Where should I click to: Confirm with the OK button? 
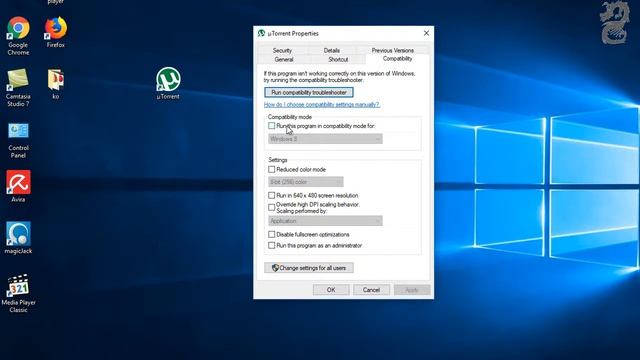331,290
